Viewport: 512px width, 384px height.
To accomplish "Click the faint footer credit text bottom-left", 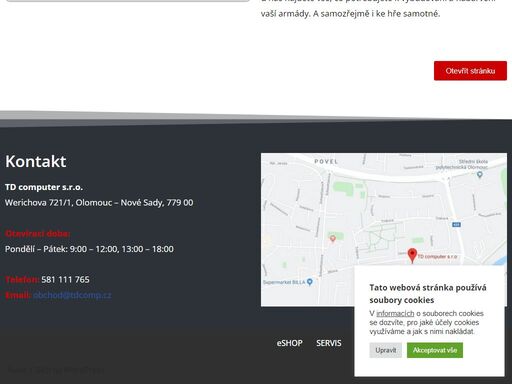I will pos(55,370).
